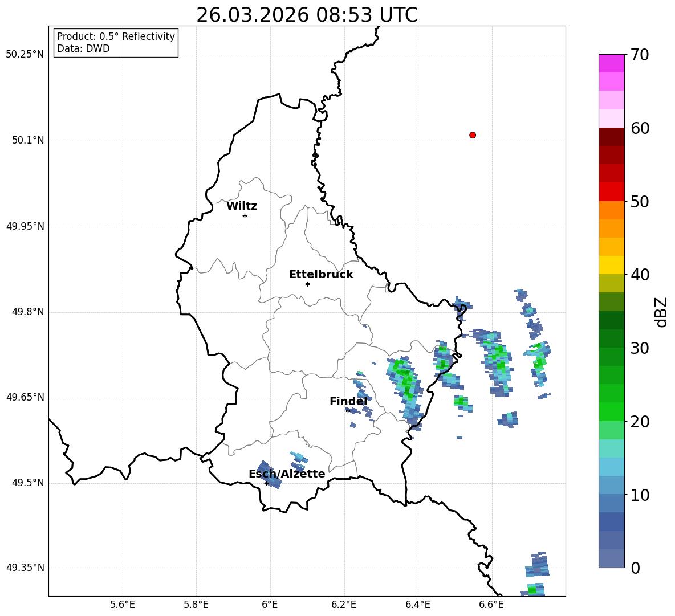675x616 pixels.
Task: Click the 30 colorbar tick label
Action: [x=640, y=348]
